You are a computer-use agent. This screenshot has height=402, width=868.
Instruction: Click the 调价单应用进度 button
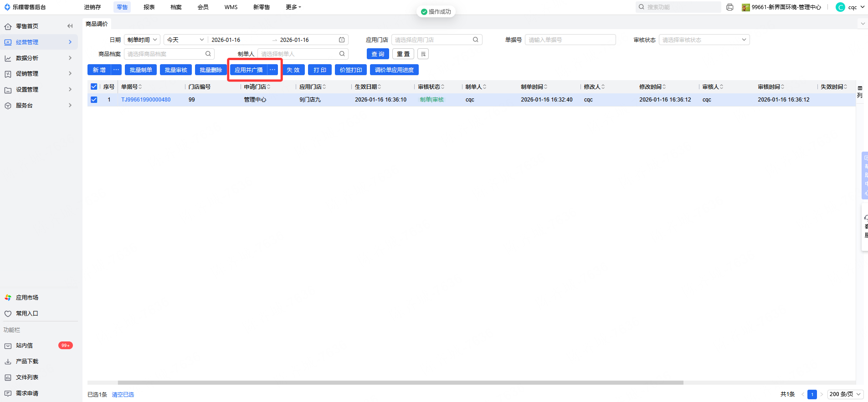coord(394,70)
